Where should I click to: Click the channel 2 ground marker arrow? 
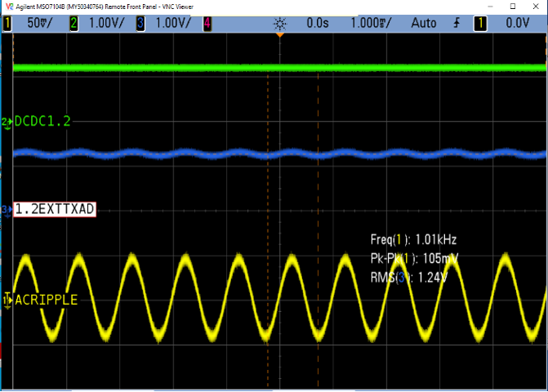click(x=7, y=122)
